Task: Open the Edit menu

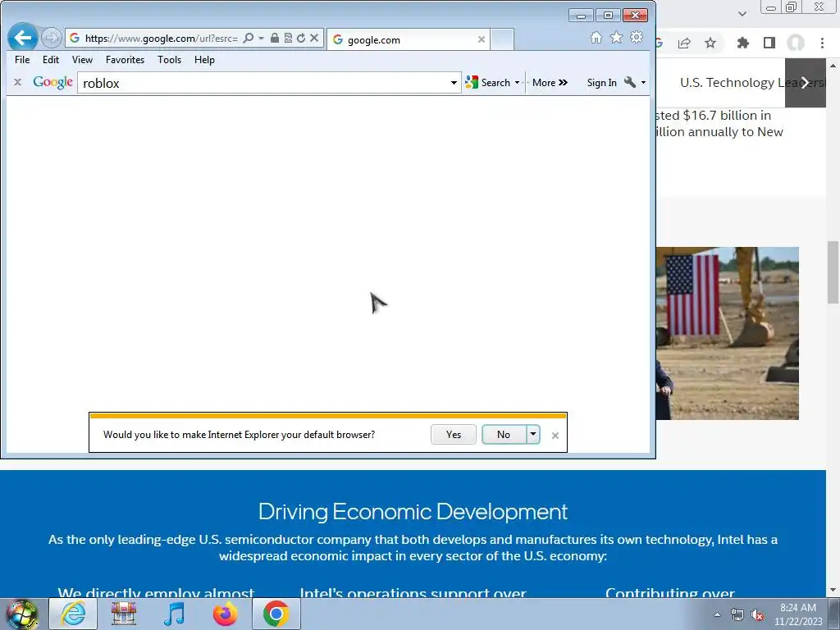Action: [51, 60]
